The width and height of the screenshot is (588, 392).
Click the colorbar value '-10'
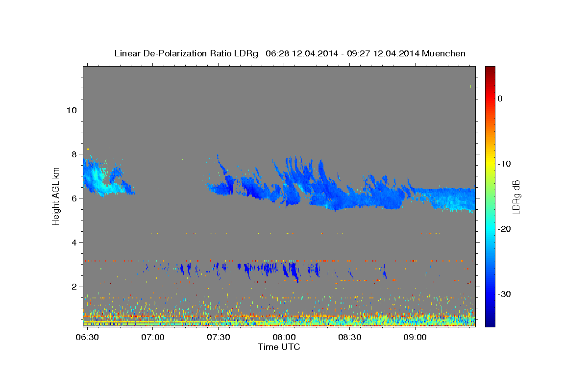[504, 164]
